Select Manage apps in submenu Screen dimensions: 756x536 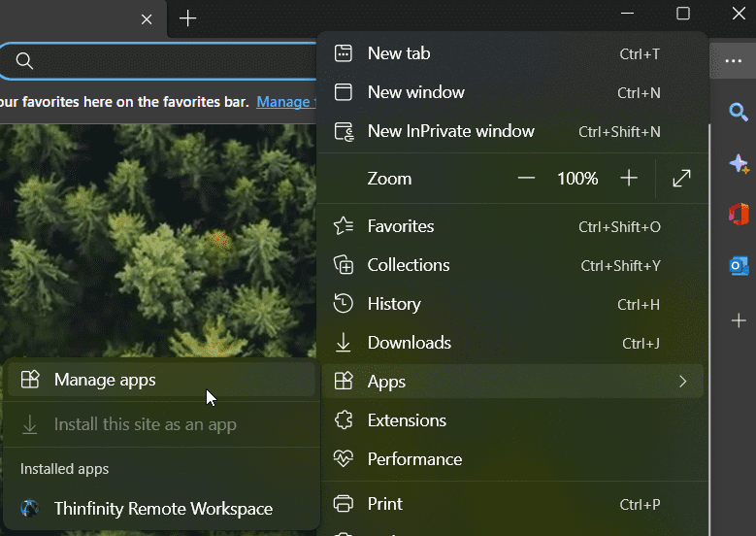pyautogui.click(x=161, y=380)
